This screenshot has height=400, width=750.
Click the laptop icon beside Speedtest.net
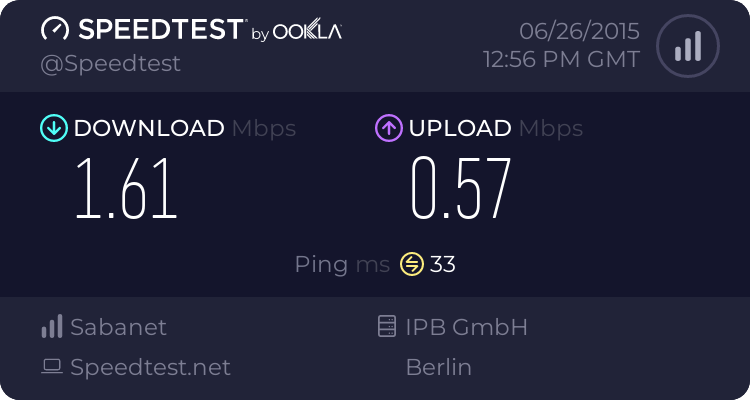52,367
